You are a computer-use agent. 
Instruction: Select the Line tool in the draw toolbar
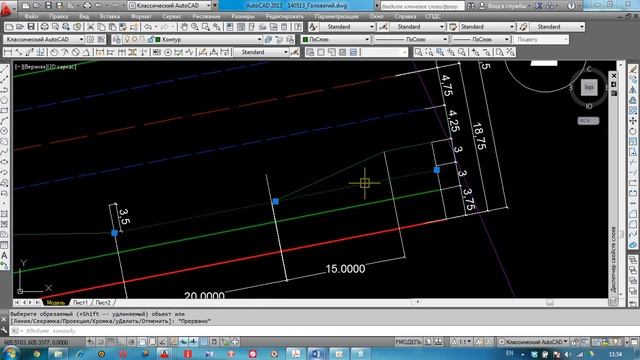pyautogui.click(x=4, y=69)
